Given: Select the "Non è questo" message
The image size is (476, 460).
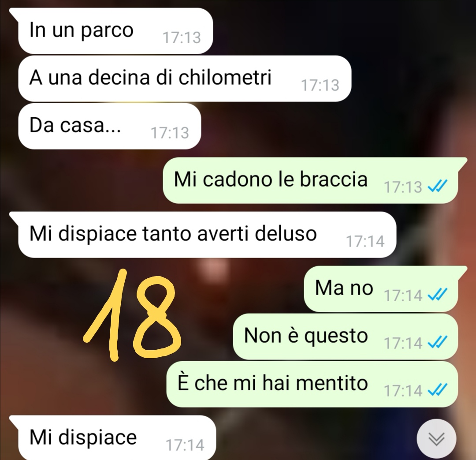Looking at the screenshot, I should tap(346, 337).
